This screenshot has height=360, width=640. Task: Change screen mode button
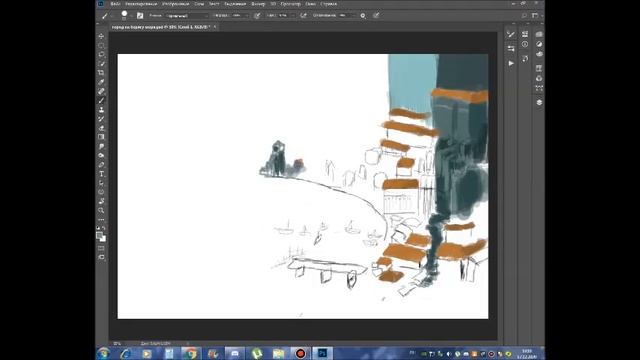tap(101, 257)
